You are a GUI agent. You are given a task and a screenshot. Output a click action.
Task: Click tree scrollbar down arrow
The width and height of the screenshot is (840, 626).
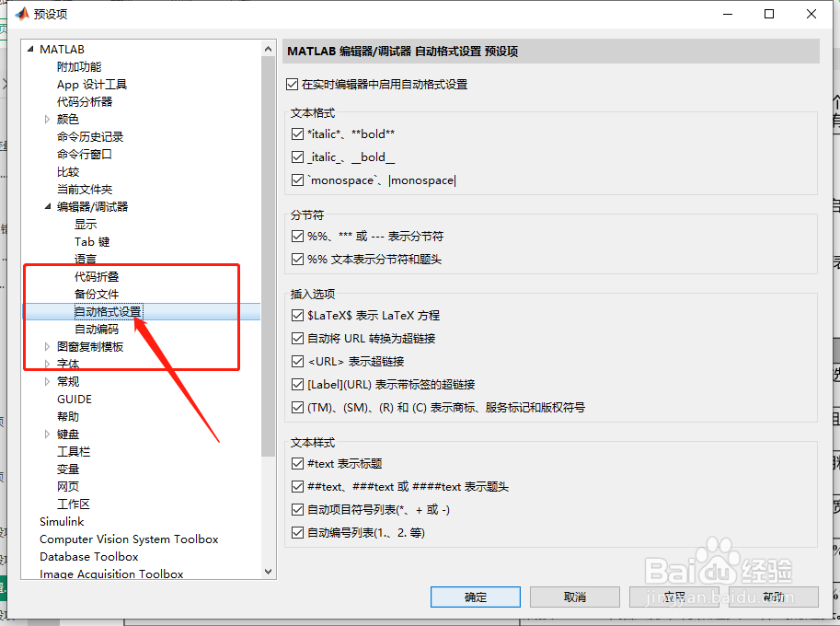[x=269, y=572]
